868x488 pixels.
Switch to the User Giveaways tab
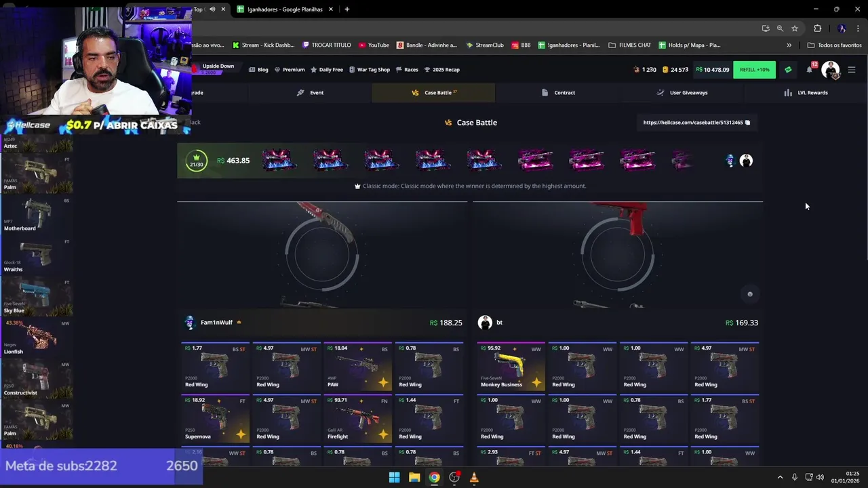(682, 93)
